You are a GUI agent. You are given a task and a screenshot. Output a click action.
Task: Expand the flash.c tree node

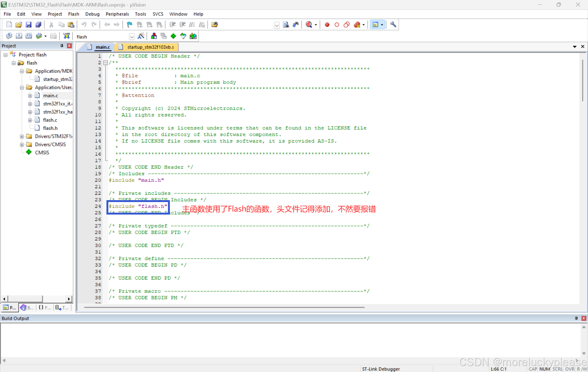[30, 120]
